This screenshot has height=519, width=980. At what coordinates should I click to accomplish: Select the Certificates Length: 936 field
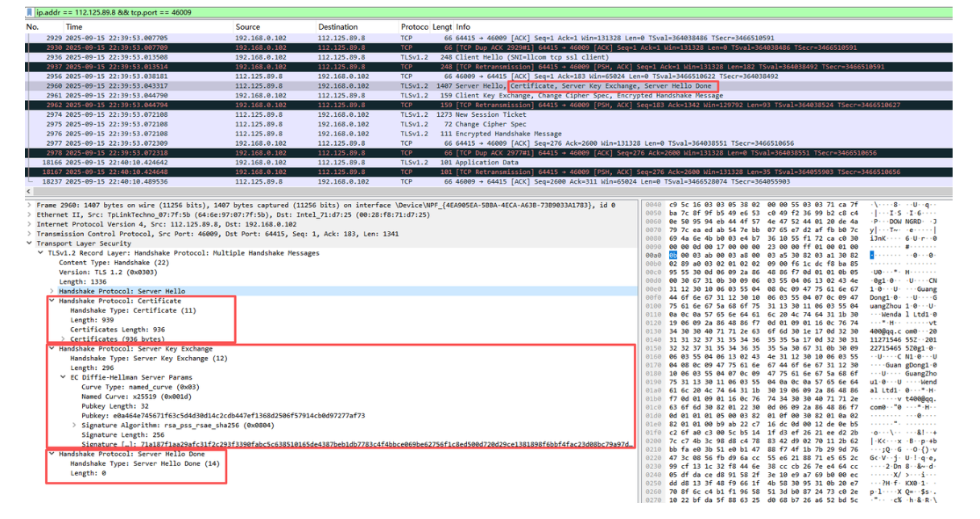[x=118, y=330]
